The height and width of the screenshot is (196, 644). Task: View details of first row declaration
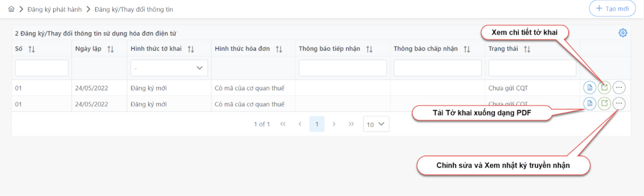[x=604, y=87]
